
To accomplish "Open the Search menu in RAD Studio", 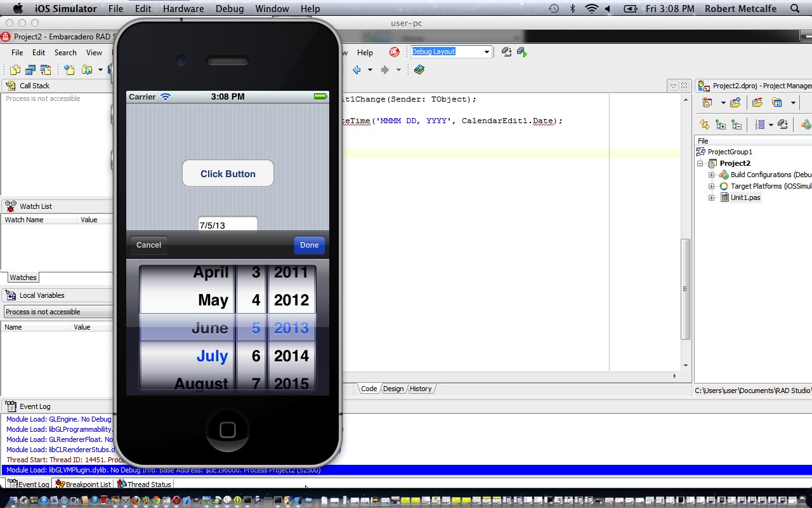I will point(65,53).
